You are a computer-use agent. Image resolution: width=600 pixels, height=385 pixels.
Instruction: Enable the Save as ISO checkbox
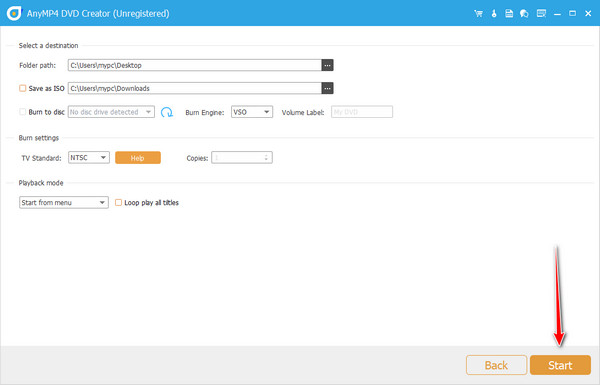point(23,88)
